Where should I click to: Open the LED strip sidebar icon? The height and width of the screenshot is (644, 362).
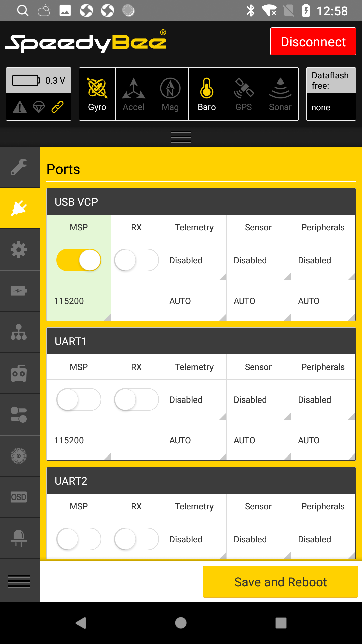(x=19, y=538)
